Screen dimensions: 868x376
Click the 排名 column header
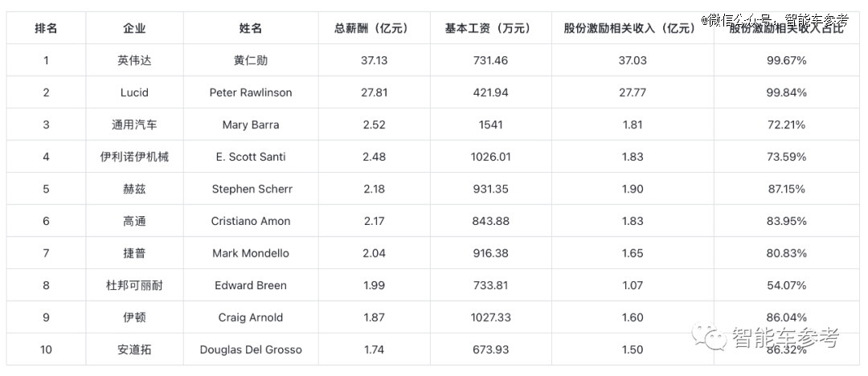coord(46,28)
